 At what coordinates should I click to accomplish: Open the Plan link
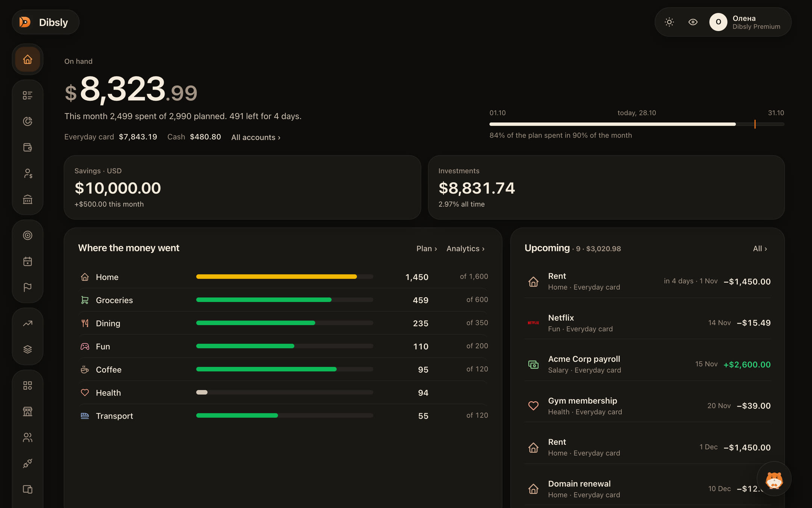pyautogui.click(x=427, y=248)
